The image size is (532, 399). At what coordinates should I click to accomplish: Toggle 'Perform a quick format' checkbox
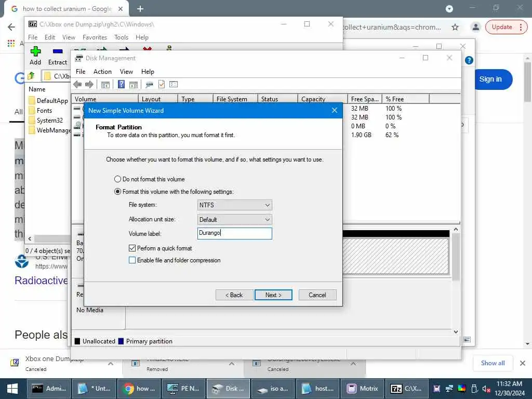click(132, 248)
